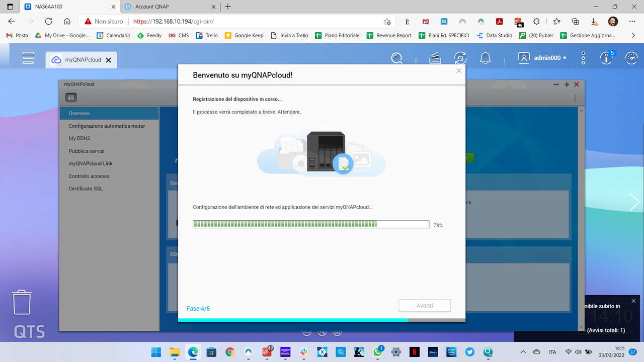Open the browser tab actions menu icon

(10, 7)
